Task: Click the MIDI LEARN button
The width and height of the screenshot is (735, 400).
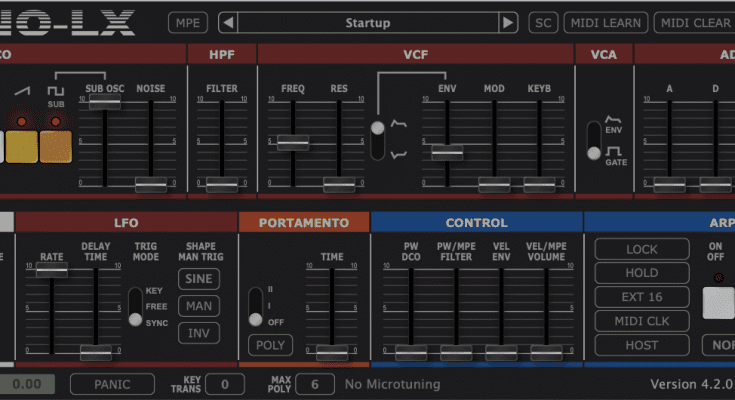Action: click(x=606, y=23)
